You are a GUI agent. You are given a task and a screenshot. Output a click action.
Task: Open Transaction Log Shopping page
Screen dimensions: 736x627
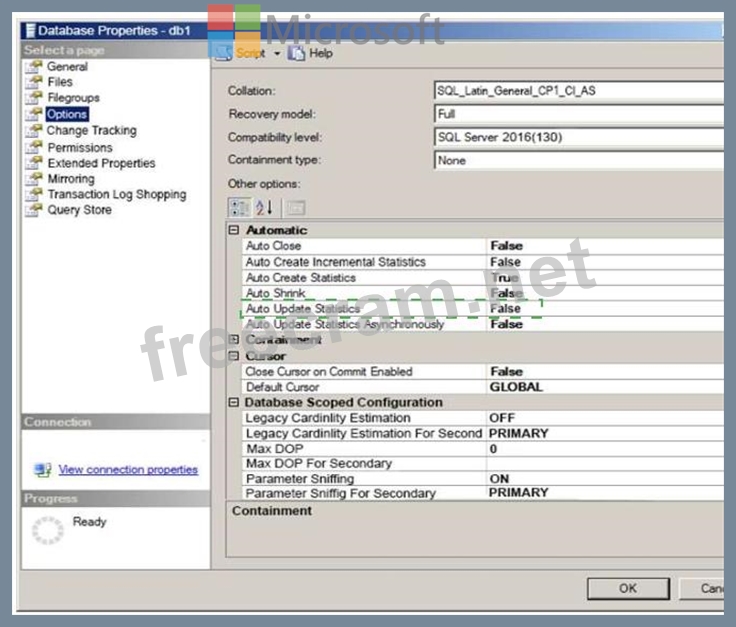pyautogui.click(x=117, y=194)
